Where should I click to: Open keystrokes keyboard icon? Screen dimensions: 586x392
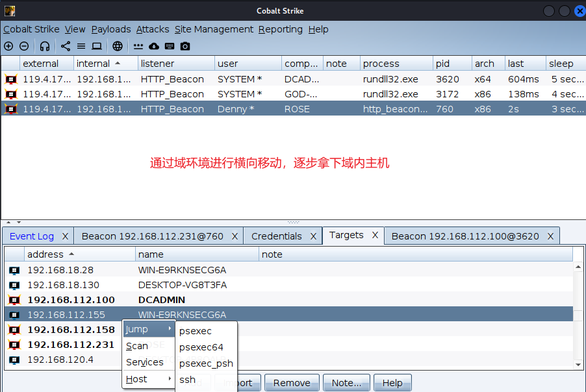pos(170,46)
